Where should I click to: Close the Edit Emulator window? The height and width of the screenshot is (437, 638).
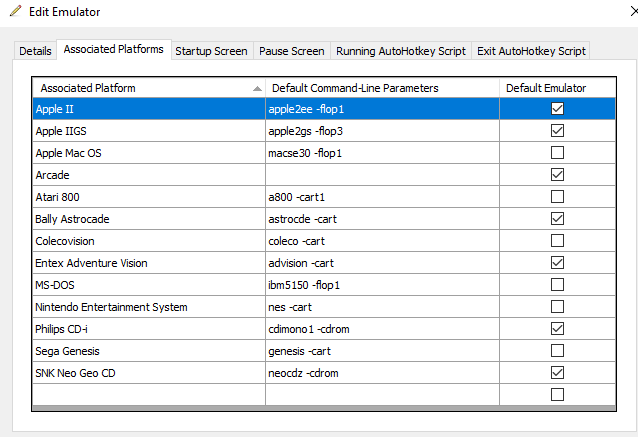pos(634,11)
